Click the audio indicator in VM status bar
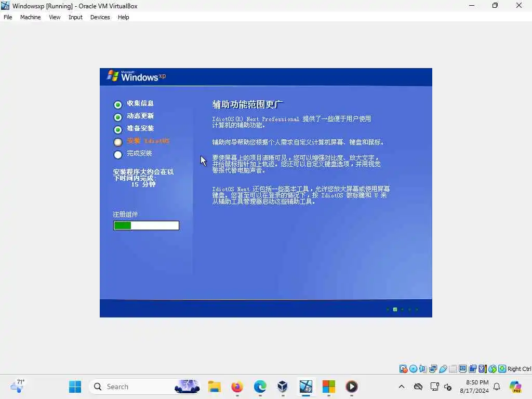The image size is (532, 399). point(423,369)
